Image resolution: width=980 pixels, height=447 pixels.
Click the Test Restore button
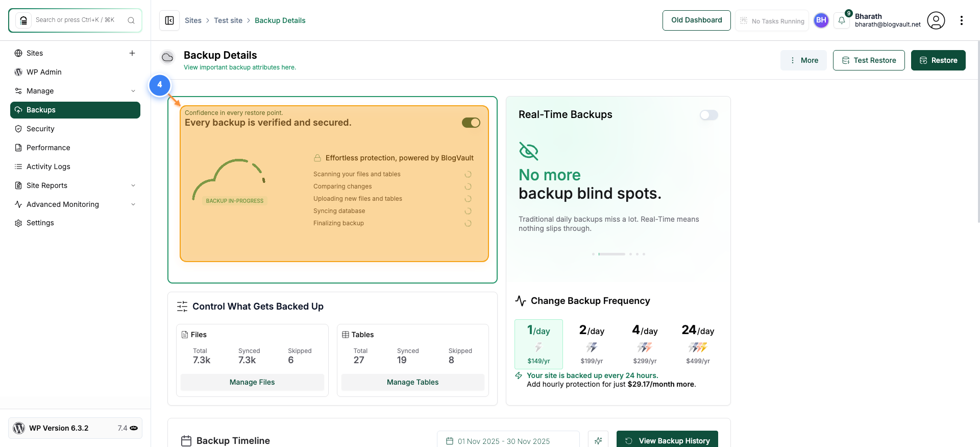coord(869,60)
